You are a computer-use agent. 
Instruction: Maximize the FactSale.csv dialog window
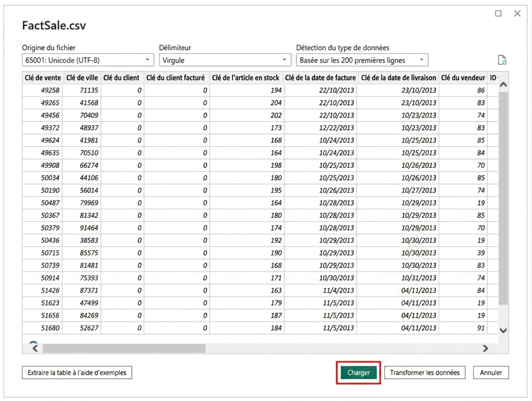tap(498, 13)
